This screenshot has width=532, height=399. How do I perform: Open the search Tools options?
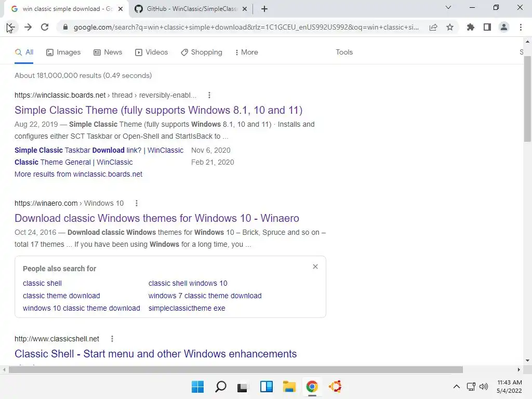[x=344, y=52]
